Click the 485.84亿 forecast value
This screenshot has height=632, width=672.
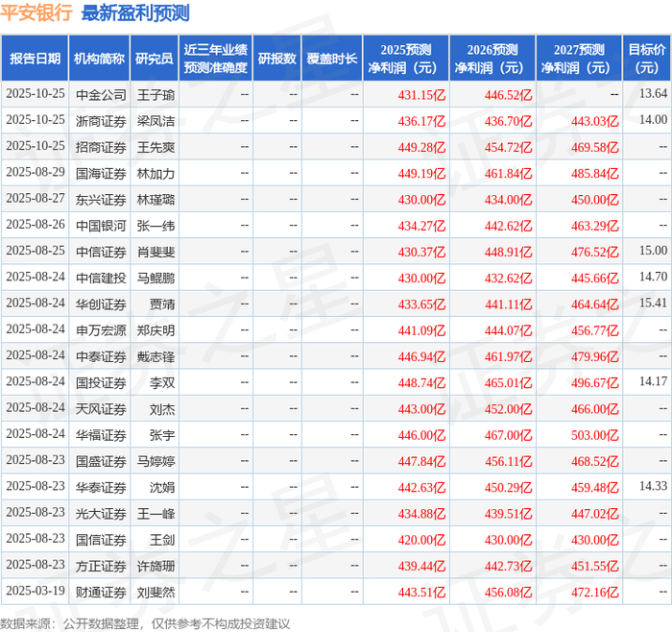pyautogui.click(x=595, y=174)
